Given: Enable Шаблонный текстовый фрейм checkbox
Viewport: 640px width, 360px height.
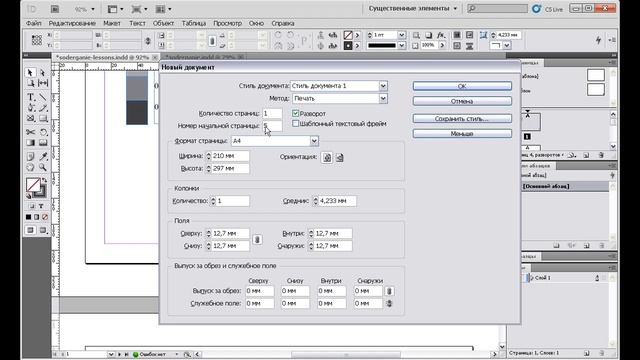Looking at the screenshot, I should pos(296,123).
